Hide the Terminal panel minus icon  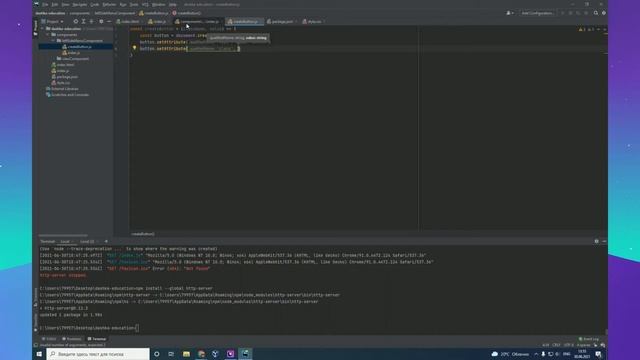[604, 242]
